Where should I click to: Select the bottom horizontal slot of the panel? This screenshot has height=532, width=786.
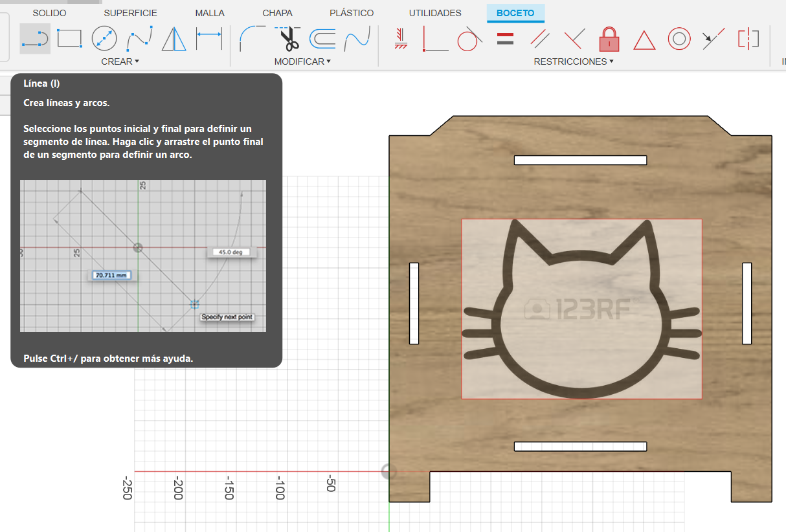pos(580,447)
